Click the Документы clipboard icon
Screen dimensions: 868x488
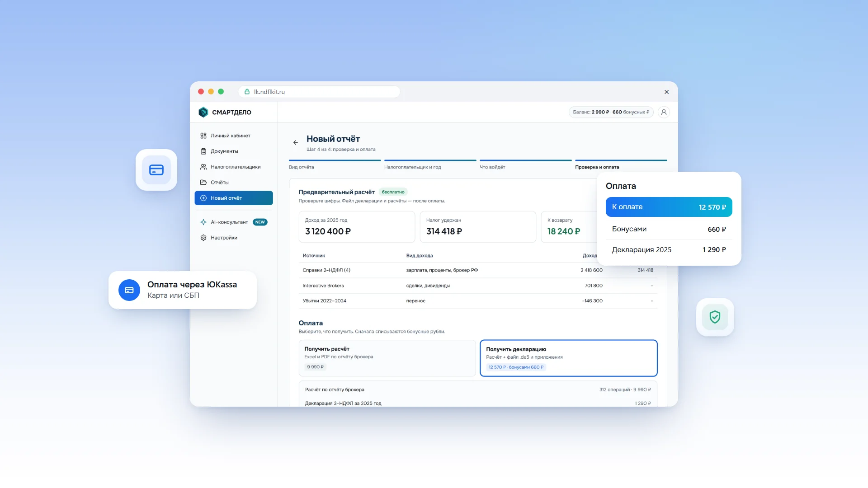(203, 151)
